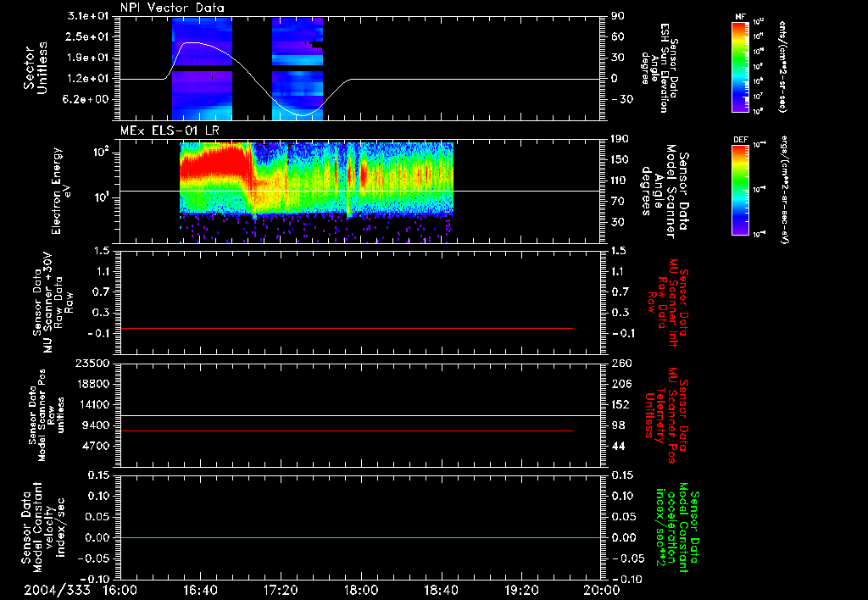Click the '3.1e+01' sector tick label

[x=88, y=16]
